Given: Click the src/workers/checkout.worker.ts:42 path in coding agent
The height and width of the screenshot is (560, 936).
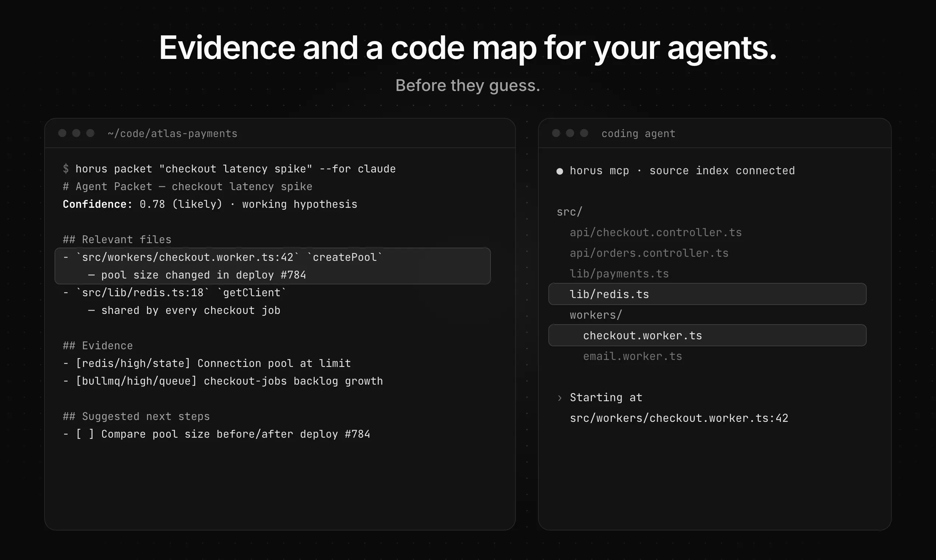Looking at the screenshot, I should [x=679, y=418].
